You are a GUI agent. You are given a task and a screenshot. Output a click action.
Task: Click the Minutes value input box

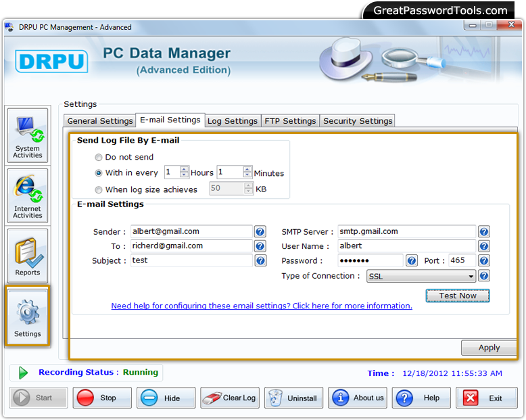230,172
